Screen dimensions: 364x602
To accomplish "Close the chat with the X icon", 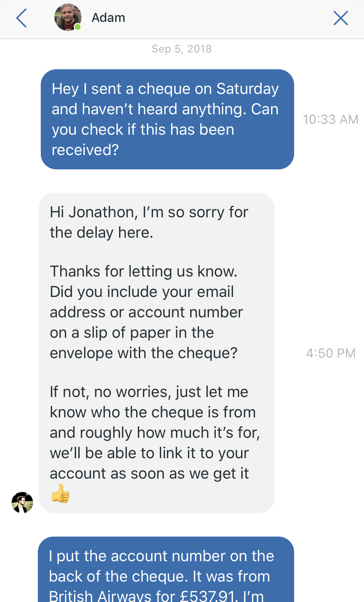I will (x=341, y=18).
